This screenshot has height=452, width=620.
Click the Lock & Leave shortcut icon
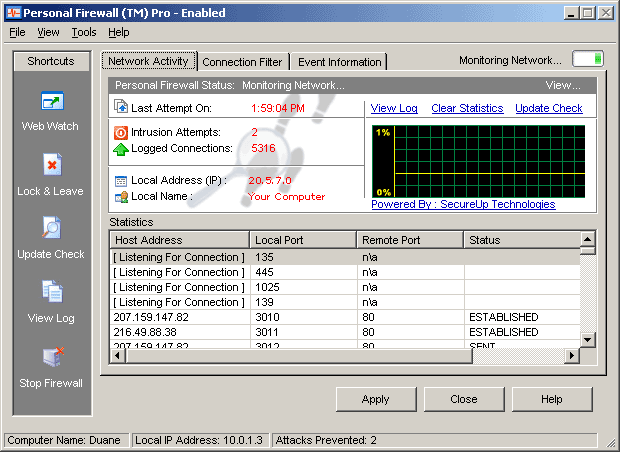pyautogui.click(x=52, y=164)
